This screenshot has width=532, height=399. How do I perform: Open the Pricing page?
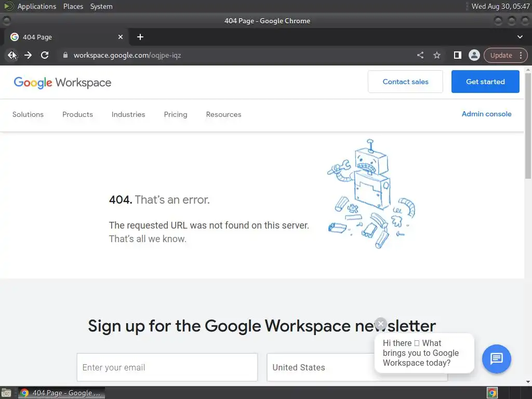[x=176, y=114]
